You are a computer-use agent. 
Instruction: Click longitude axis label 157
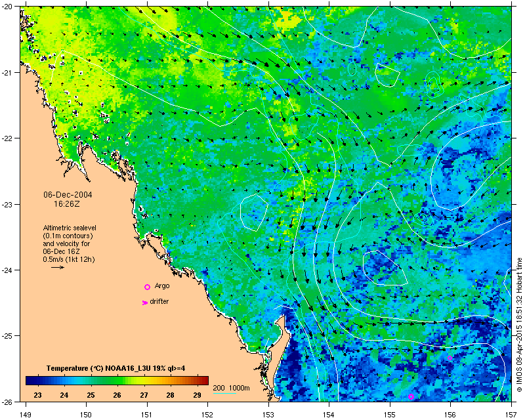pos(511,415)
